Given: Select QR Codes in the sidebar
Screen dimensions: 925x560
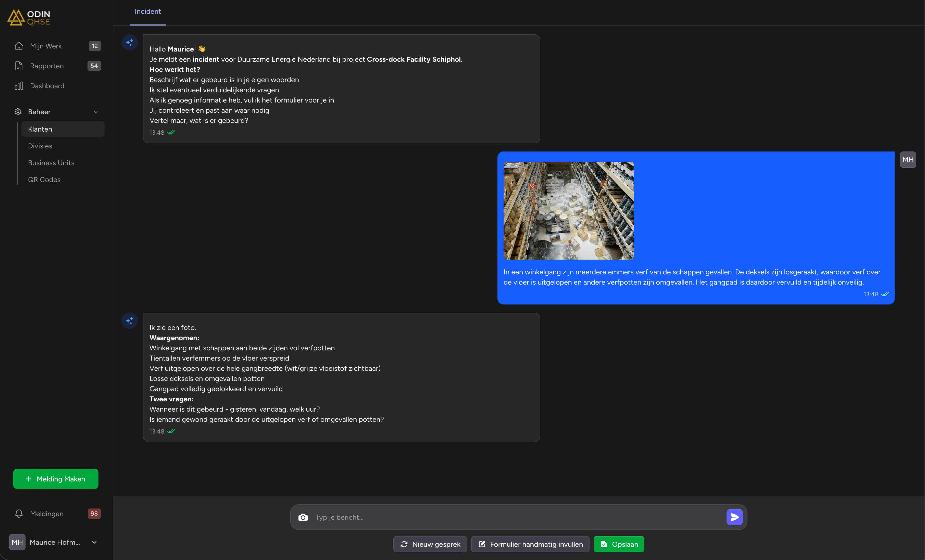Looking at the screenshot, I should pyautogui.click(x=44, y=180).
